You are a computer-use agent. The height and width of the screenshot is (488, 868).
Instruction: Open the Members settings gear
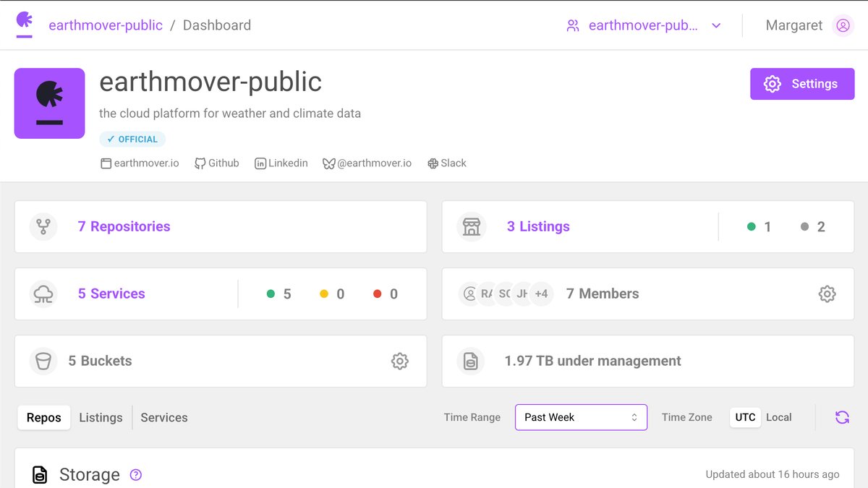827,294
